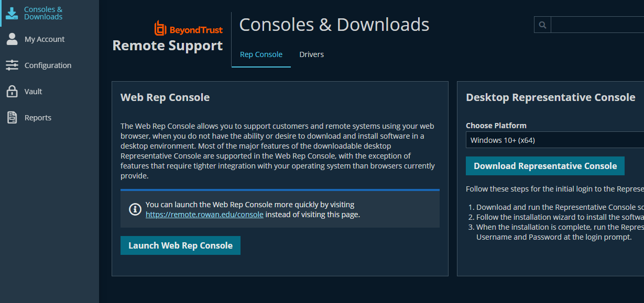Click the Vault padlock icon

12,92
